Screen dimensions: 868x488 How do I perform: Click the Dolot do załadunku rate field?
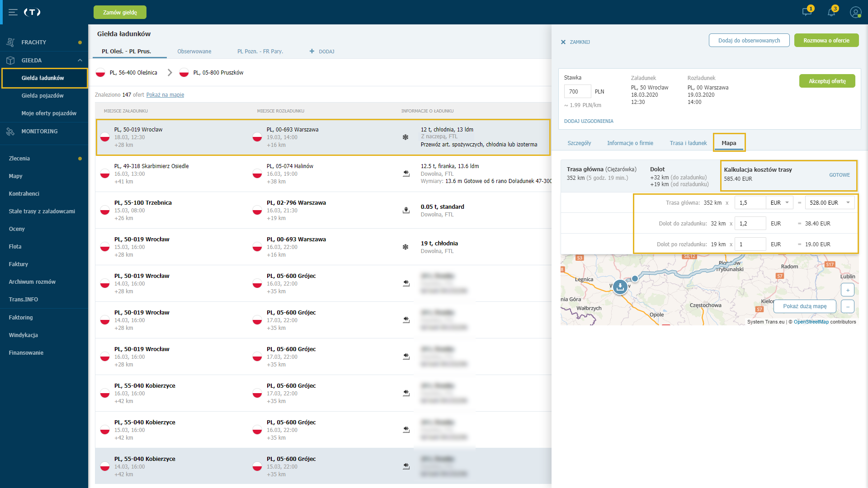pos(750,224)
